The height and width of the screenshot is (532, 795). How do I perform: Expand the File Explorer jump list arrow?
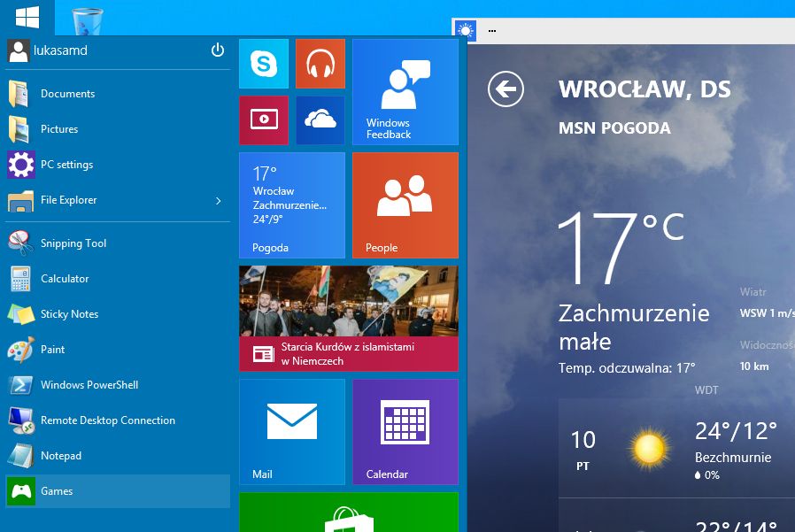coord(219,201)
